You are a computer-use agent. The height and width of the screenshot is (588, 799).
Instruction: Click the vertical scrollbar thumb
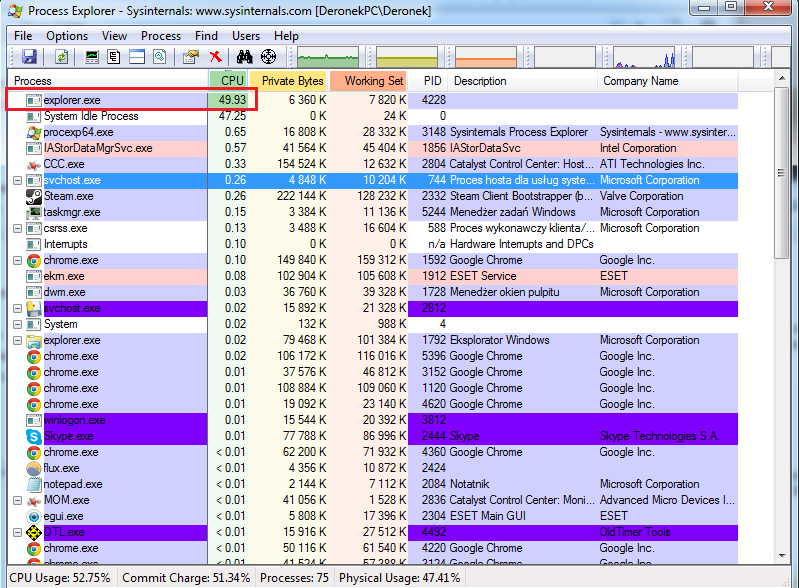pos(782,173)
